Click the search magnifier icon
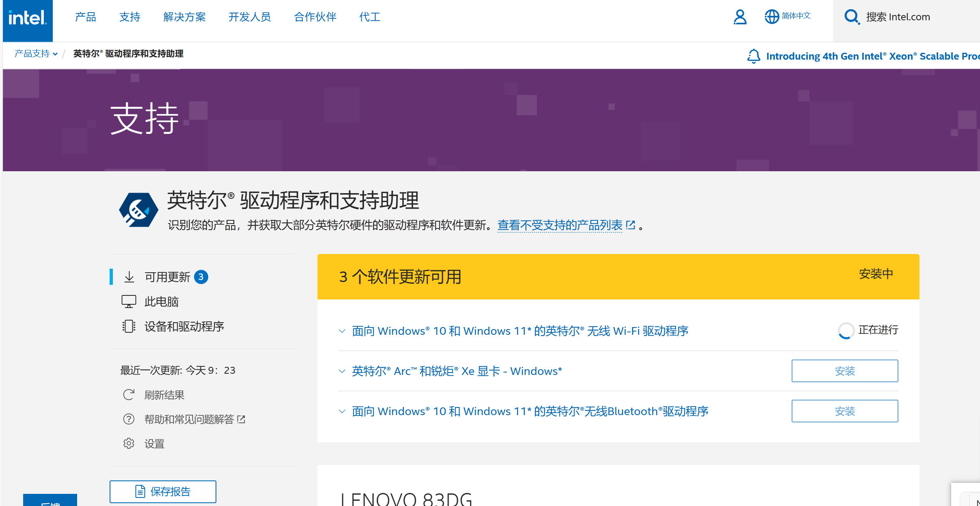980x506 pixels. tap(851, 17)
